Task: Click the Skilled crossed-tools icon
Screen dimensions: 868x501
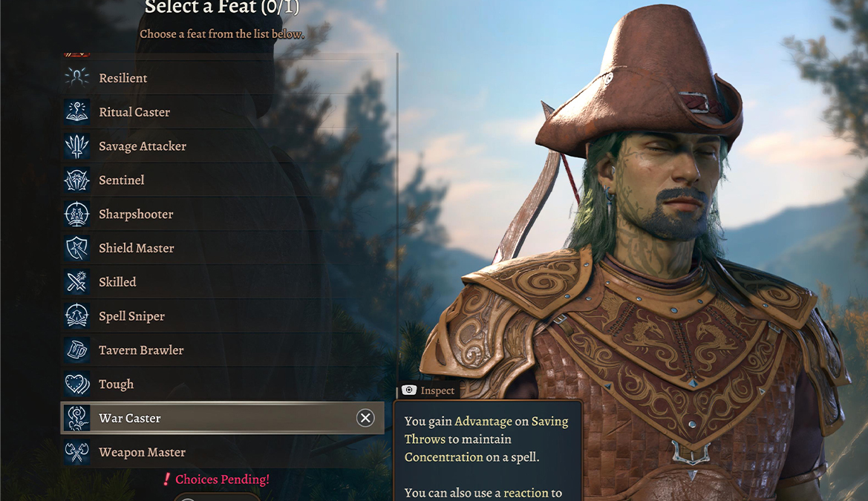Action: tap(77, 282)
